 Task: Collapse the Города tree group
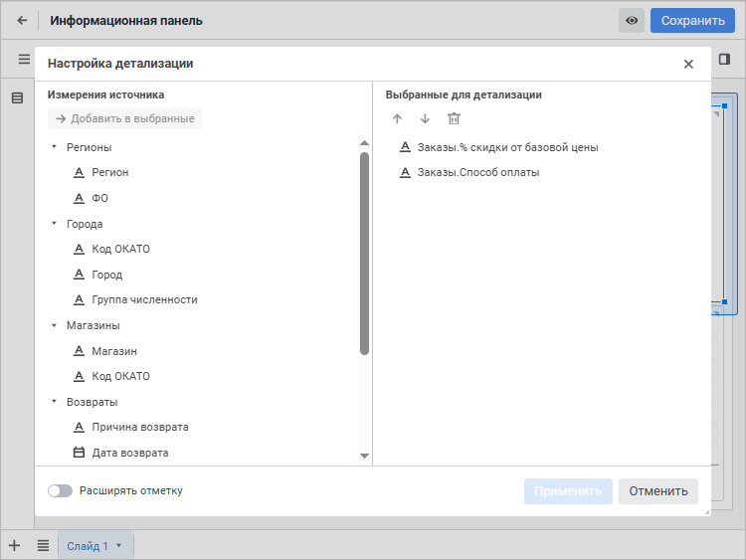click(x=55, y=224)
